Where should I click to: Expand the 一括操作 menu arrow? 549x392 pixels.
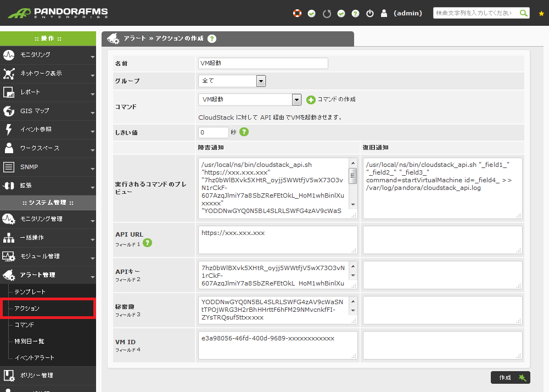click(x=92, y=239)
